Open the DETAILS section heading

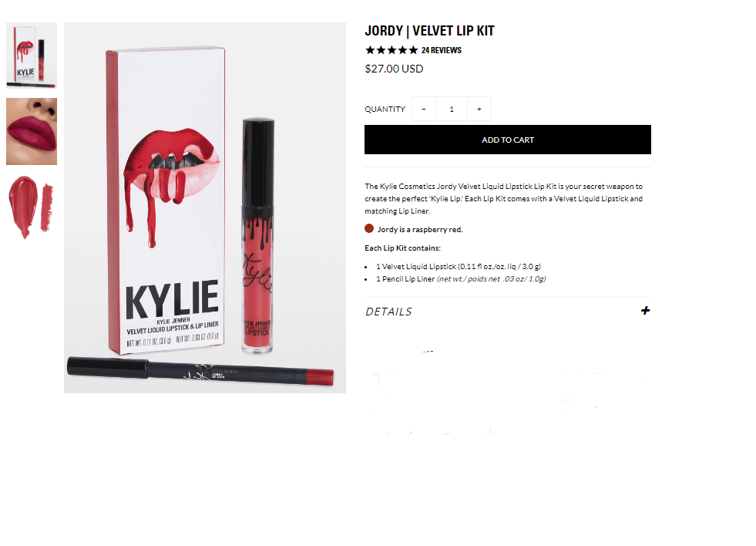388,312
